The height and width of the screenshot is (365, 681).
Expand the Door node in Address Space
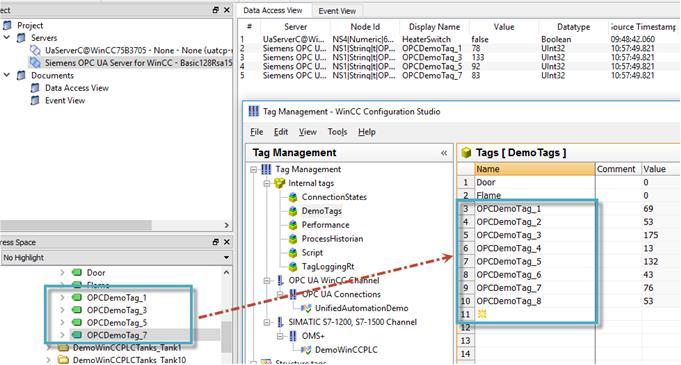pyautogui.click(x=62, y=272)
